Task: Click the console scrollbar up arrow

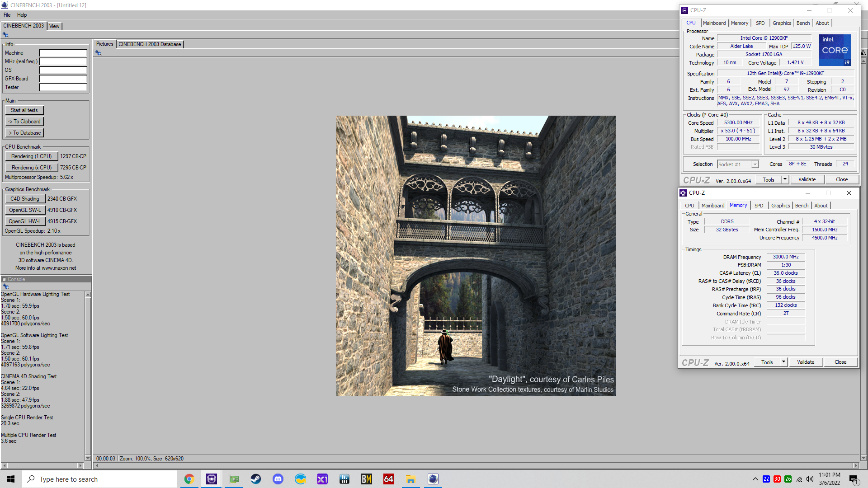Action: click(x=88, y=295)
